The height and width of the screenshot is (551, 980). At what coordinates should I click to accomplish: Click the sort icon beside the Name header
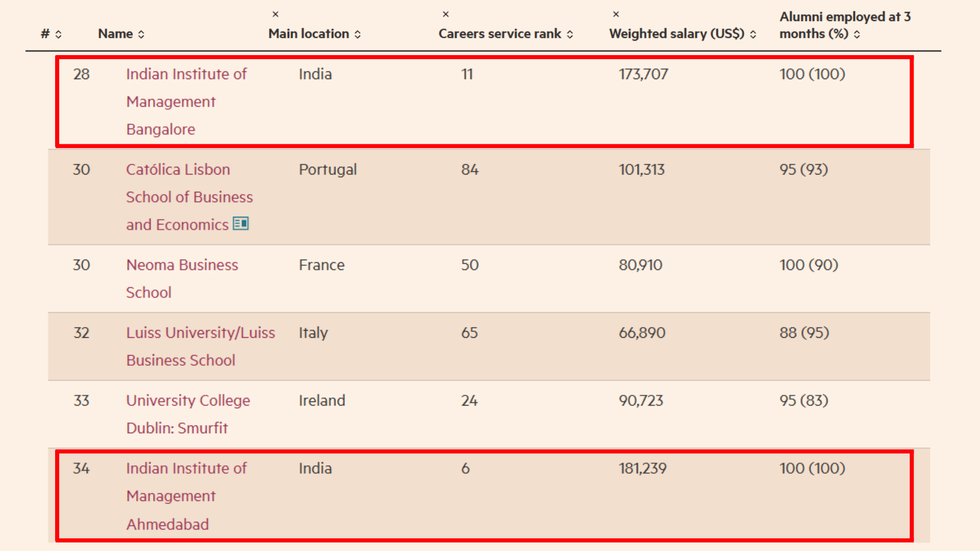[x=142, y=34]
